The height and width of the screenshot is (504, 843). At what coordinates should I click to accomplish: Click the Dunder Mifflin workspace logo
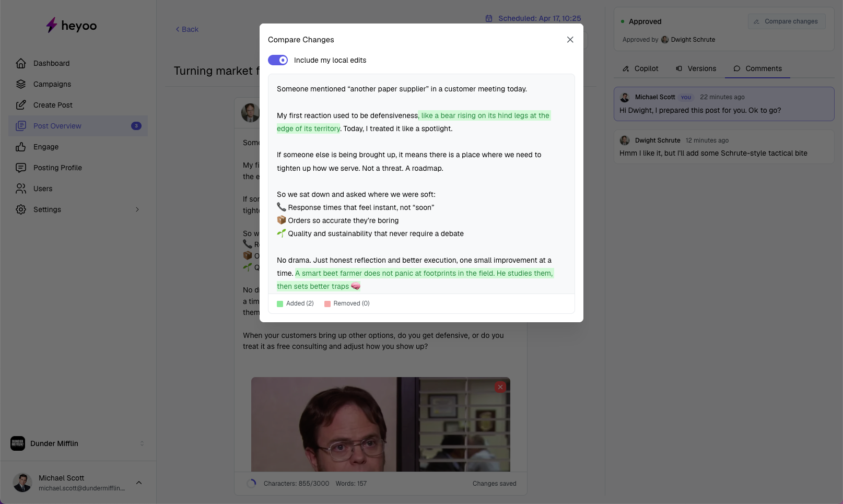18,443
